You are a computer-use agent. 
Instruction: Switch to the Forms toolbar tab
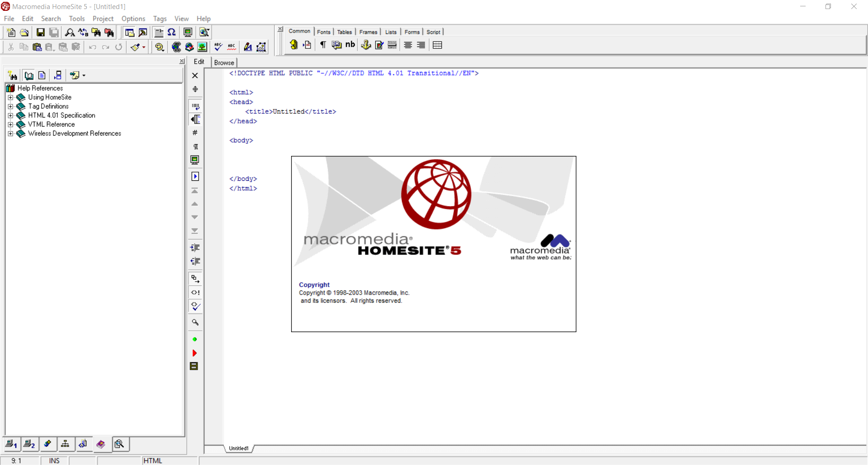tap(412, 32)
